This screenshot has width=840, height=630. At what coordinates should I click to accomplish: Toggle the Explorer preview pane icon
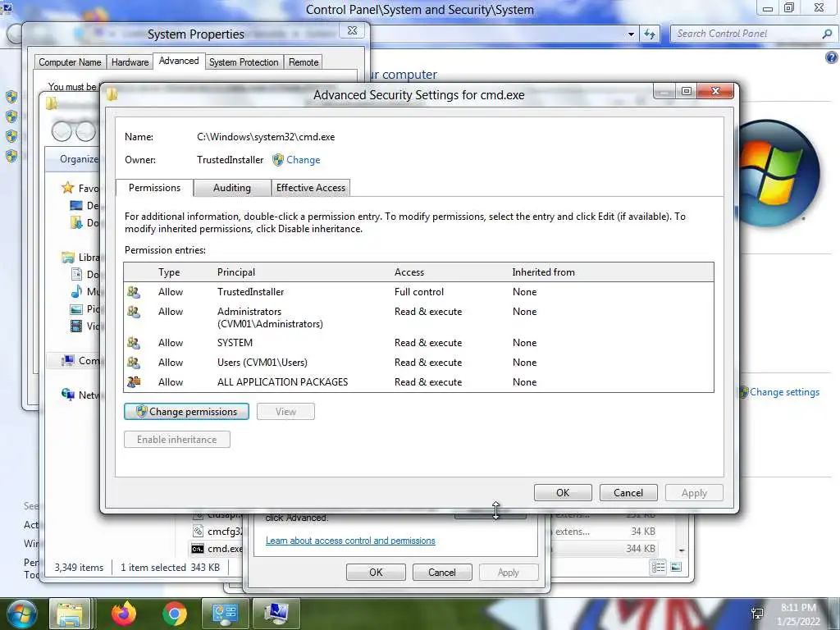676,568
